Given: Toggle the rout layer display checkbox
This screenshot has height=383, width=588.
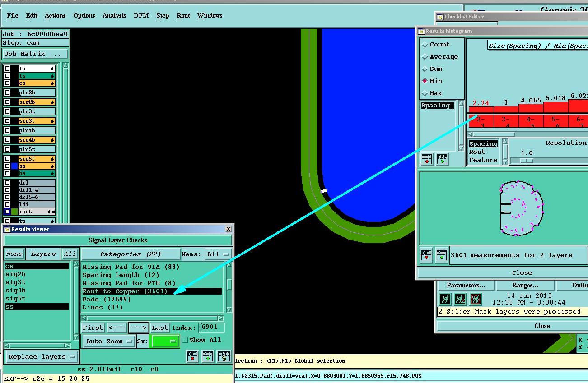Looking at the screenshot, I should [7, 211].
